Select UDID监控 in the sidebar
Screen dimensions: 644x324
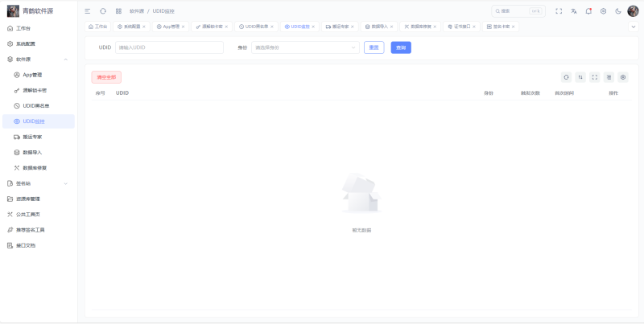click(x=39, y=121)
